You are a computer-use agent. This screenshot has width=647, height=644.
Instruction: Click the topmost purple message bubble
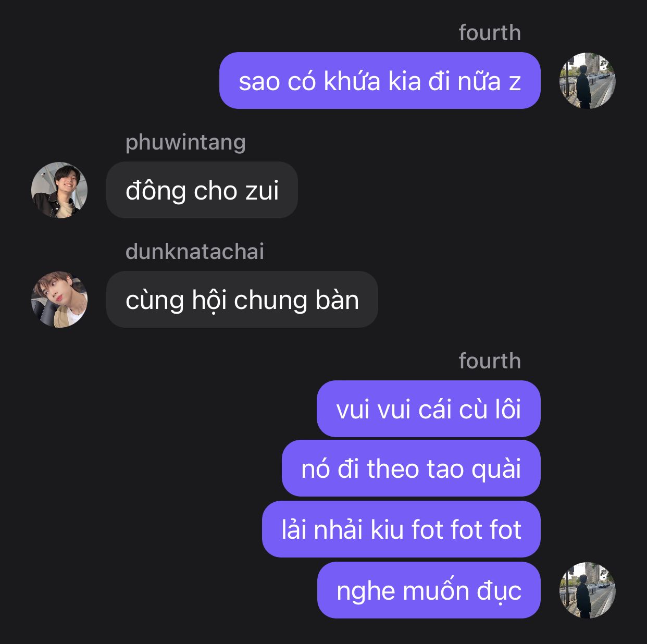(380, 81)
